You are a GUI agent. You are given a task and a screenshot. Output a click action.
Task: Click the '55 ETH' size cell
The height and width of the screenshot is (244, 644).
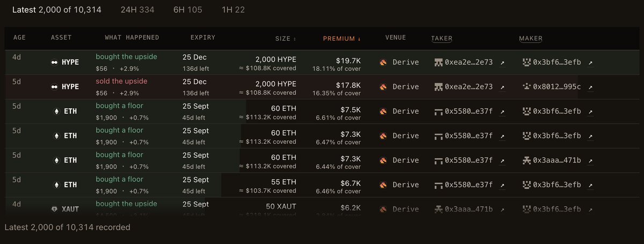[x=284, y=182]
